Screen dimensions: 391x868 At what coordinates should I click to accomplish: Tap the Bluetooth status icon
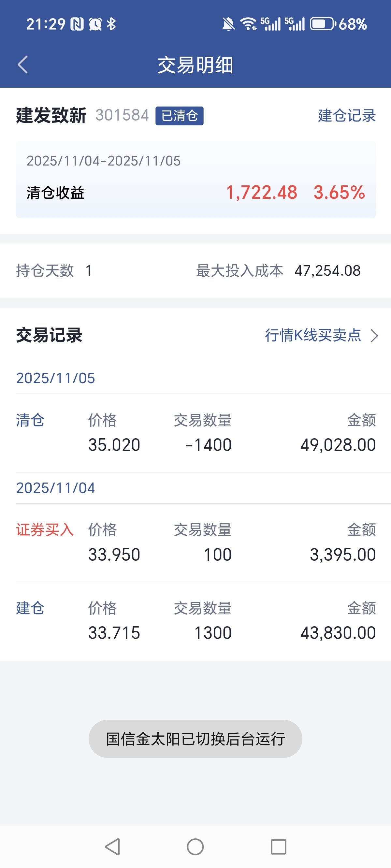coord(111,24)
